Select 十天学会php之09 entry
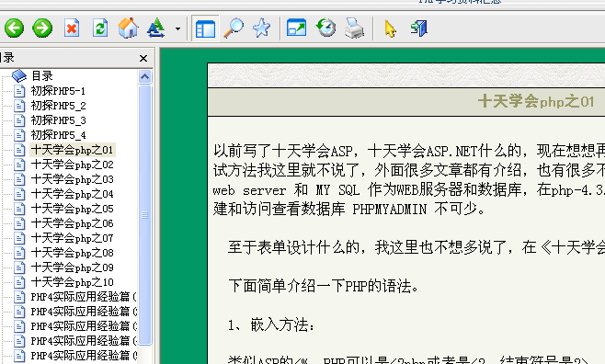Viewport: 605px width, 364px height. pyautogui.click(x=73, y=267)
